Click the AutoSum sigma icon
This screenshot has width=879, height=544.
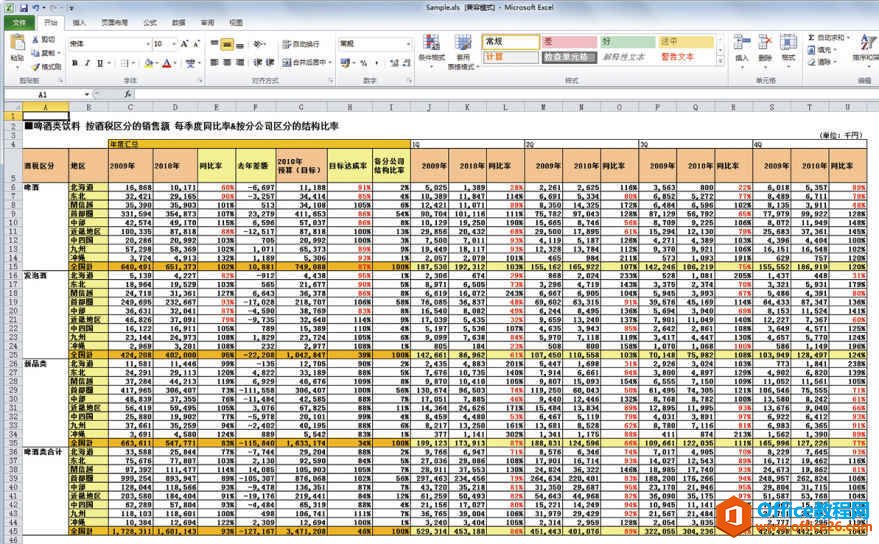click(x=811, y=38)
